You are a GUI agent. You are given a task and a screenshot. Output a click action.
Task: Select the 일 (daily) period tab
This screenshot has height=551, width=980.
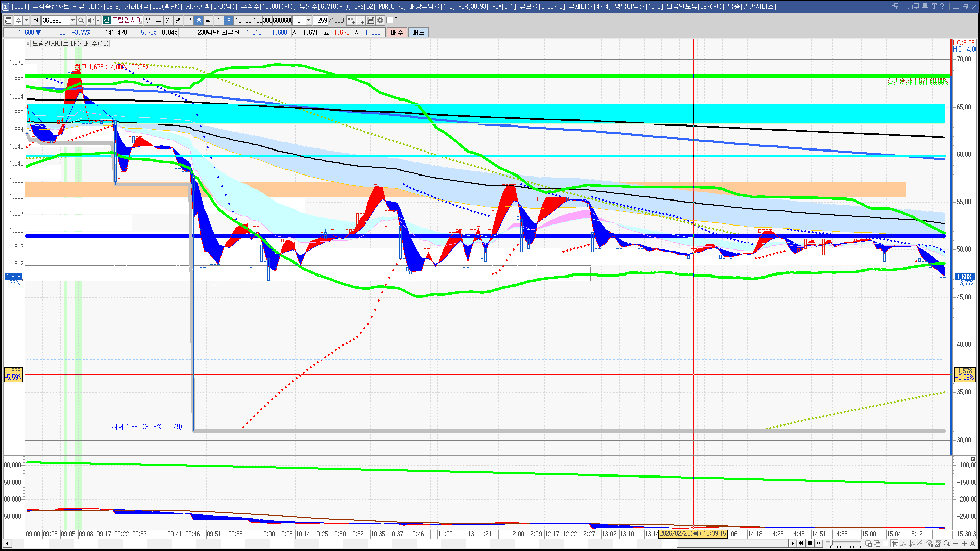[x=149, y=20]
